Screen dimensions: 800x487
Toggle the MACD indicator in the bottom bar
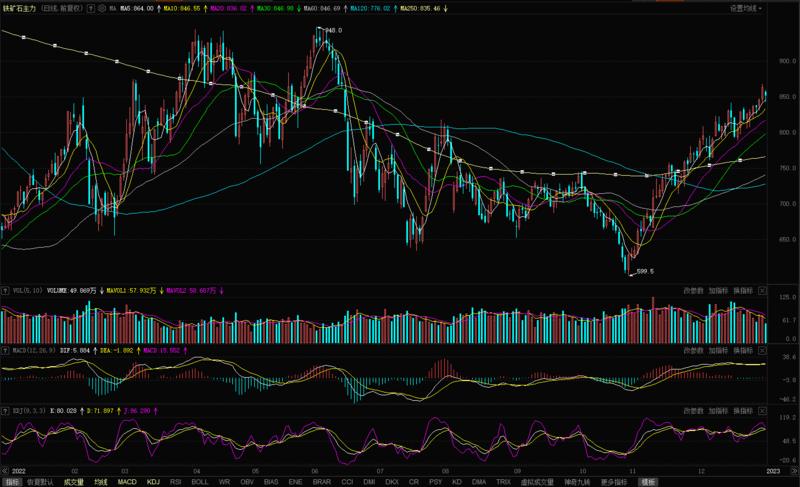tap(127, 482)
